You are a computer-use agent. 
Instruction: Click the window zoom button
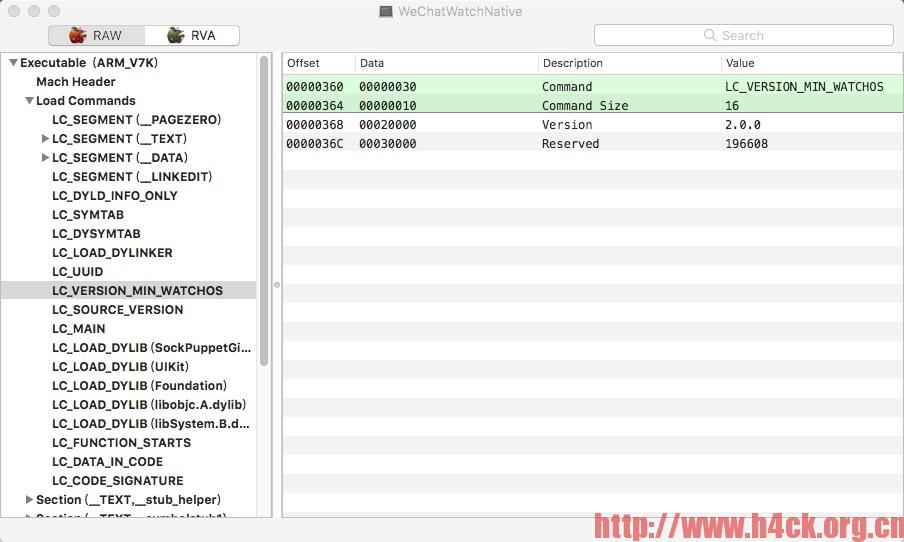[x=54, y=11]
